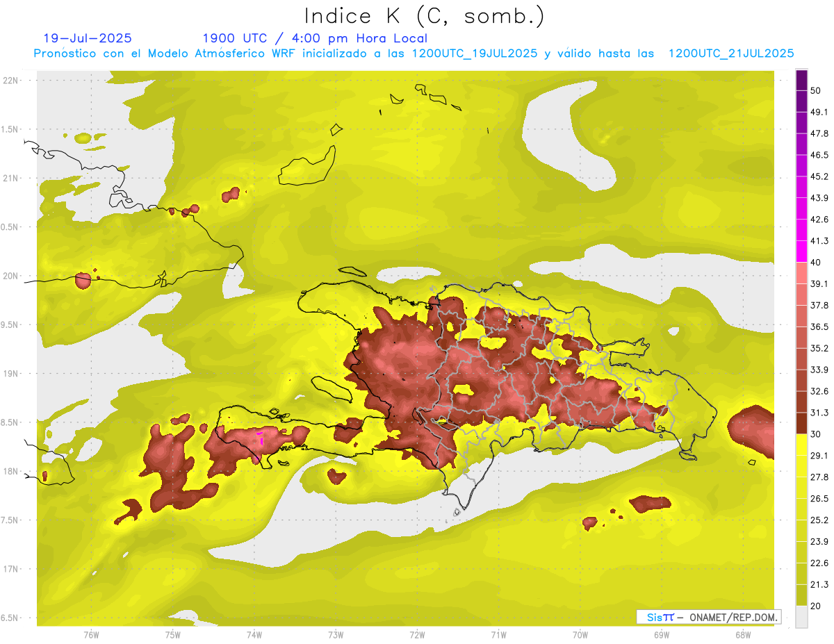The width and height of the screenshot is (834, 644).
Task: Click the '26.5' color bar label
Action: coord(819,499)
